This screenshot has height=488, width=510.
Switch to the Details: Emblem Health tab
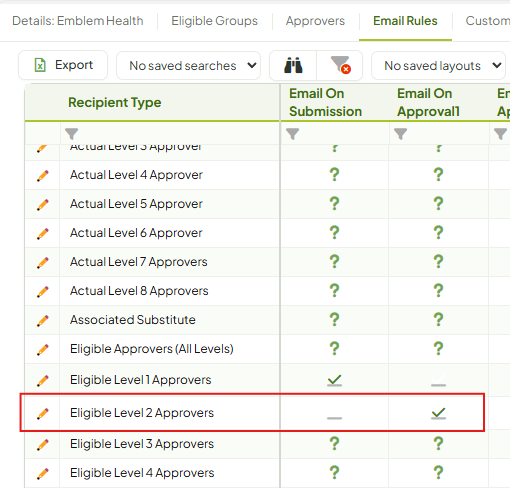tap(78, 21)
